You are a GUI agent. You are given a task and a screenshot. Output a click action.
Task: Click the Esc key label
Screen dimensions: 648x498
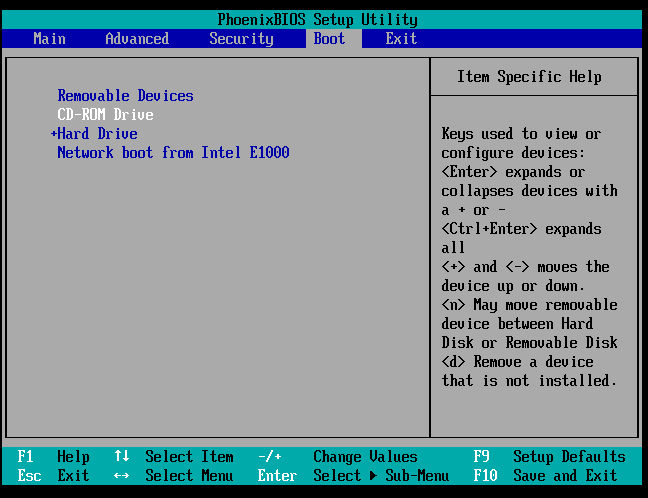pos(29,476)
